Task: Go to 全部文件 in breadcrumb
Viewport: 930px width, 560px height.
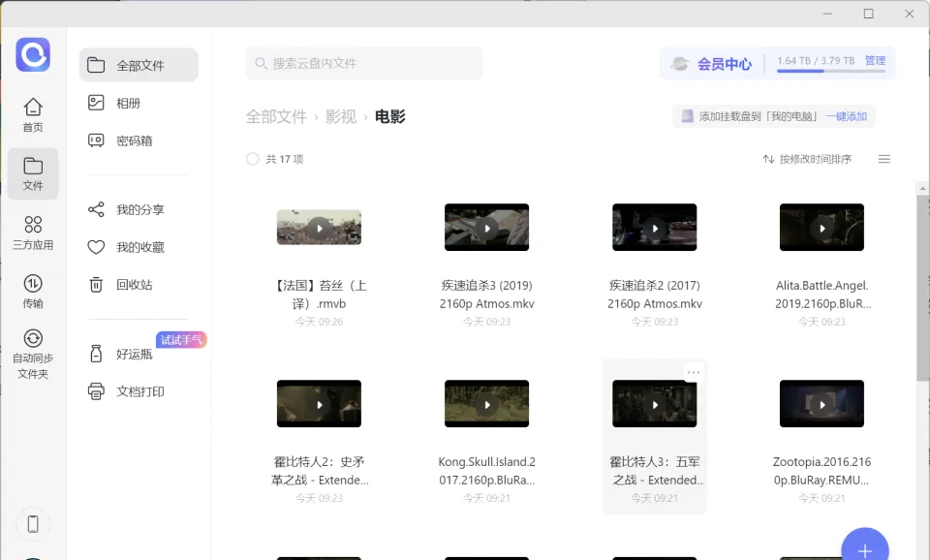Action: pyautogui.click(x=276, y=116)
